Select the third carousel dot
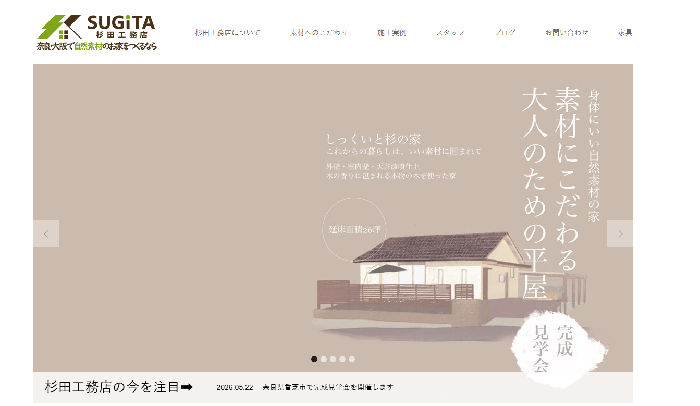The height and width of the screenshot is (406, 700). pos(333,359)
